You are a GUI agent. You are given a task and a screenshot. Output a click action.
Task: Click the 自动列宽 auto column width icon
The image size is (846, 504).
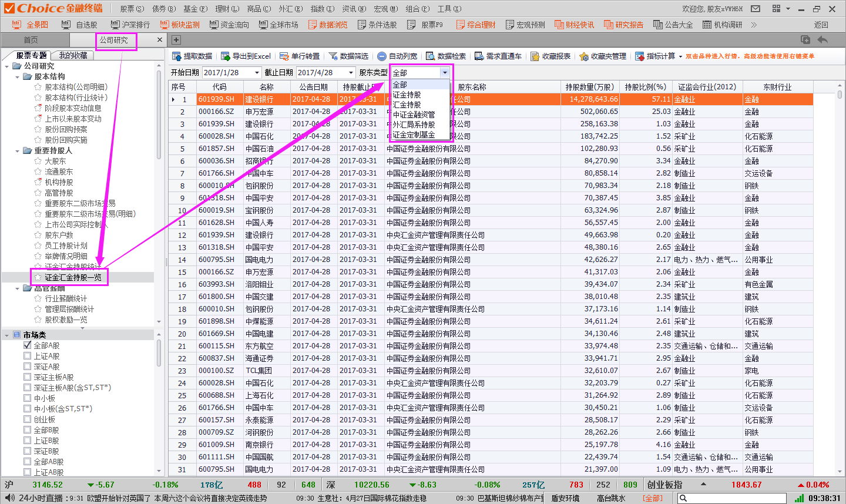click(382, 56)
